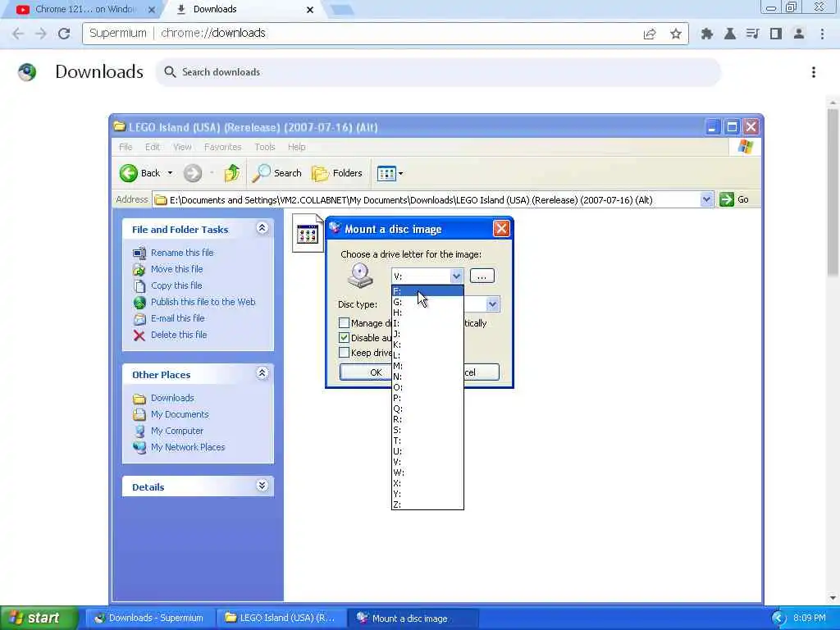Open My Network Places link
The height and width of the screenshot is (630, 840).
point(188,447)
